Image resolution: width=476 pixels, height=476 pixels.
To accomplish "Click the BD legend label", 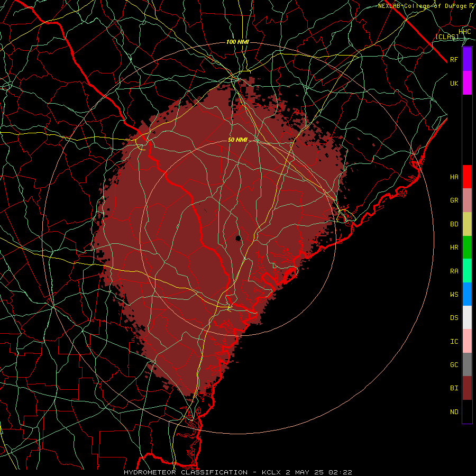I will coord(454,224).
